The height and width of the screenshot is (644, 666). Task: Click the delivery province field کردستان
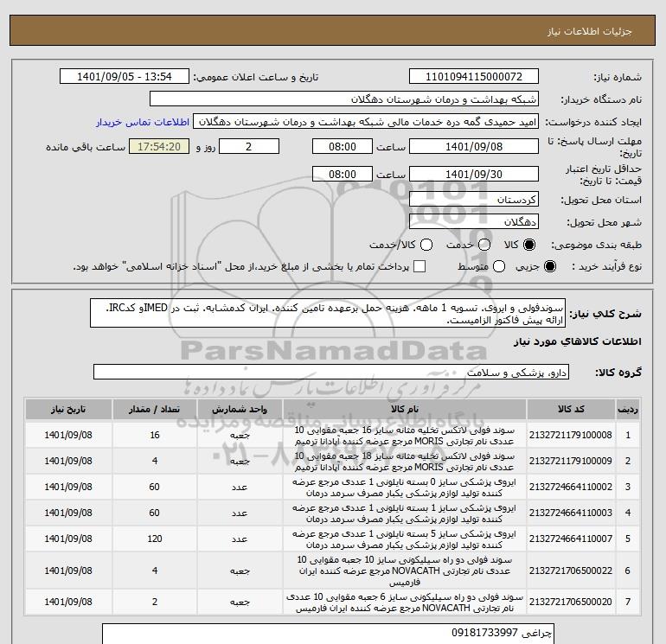click(x=474, y=200)
